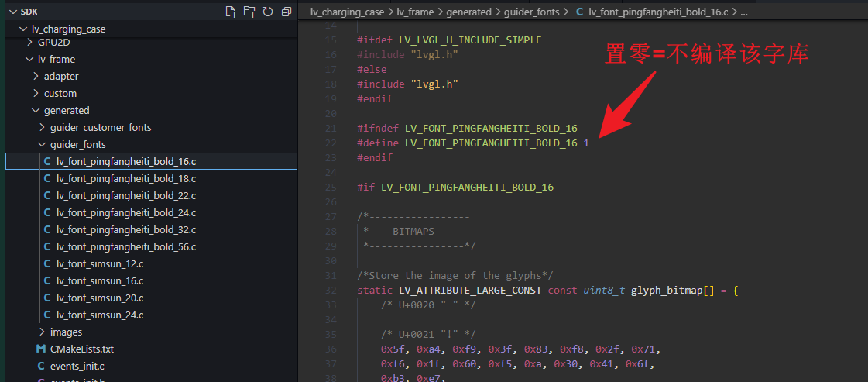Click the C file icon of lv_font_pingfangheiti_bold_56.c
This screenshot has height=382, width=868.
click(x=47, y=247)
